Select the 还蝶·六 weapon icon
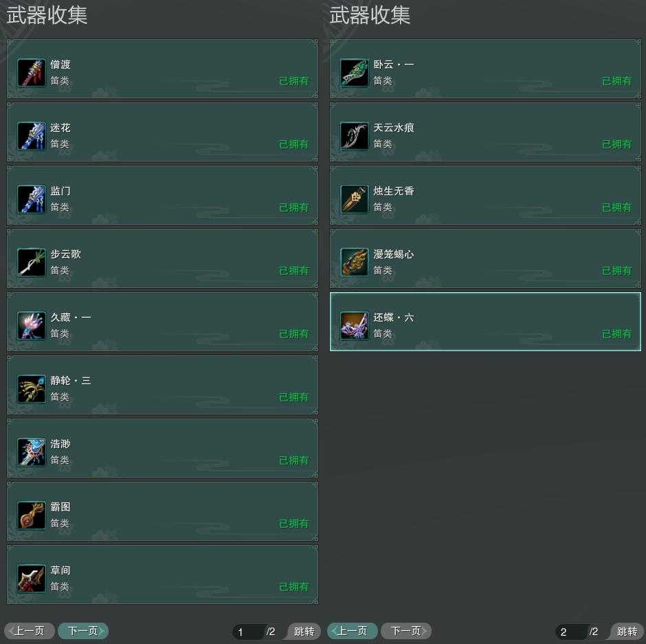Viewport: 646px width, 644px height. [x=355, y=326]
